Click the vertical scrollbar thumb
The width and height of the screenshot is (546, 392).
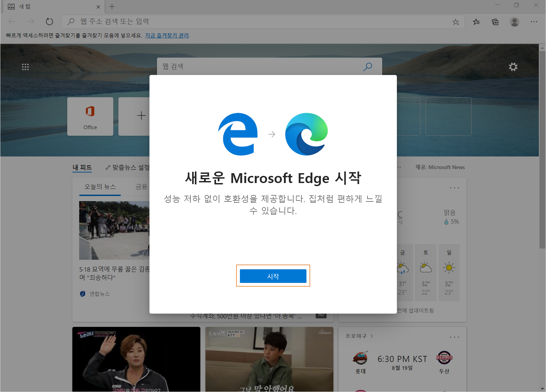[542, 150]
